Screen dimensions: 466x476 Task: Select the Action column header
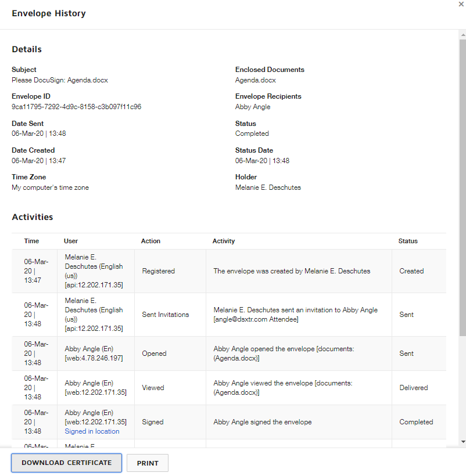click(x=150, y=241)
